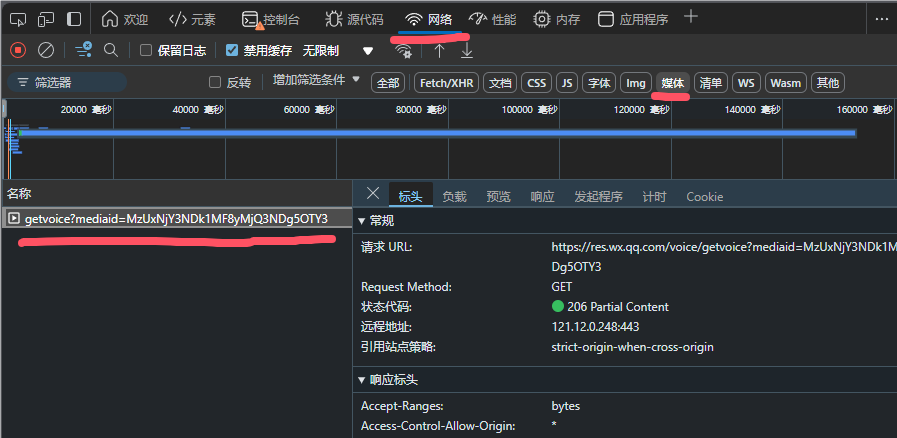Open the 响应 tab in details

click(x=542, y=197)
